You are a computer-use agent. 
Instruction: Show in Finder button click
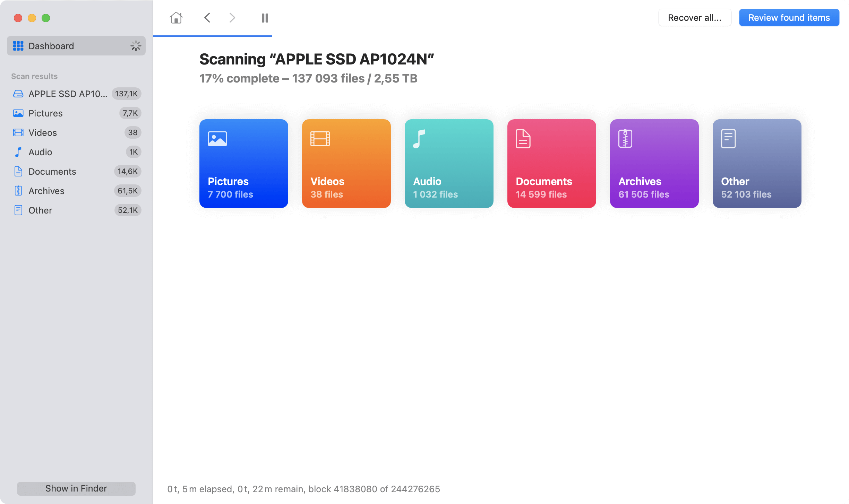(x=76, y=488)
